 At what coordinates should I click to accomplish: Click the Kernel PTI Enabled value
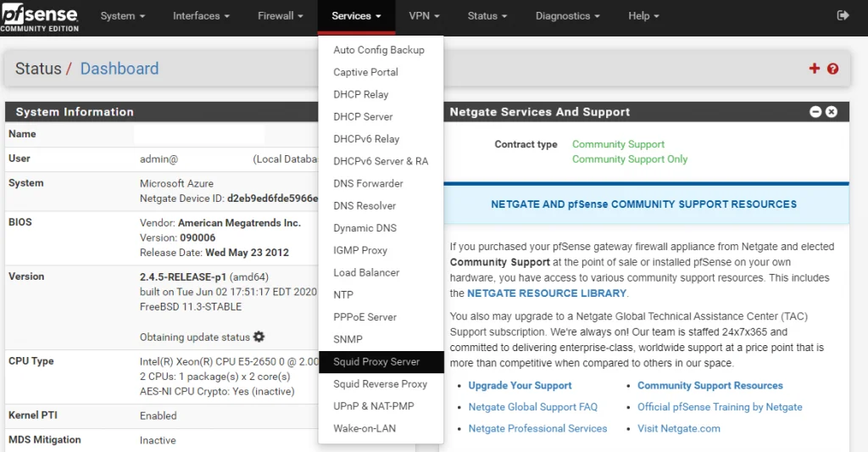158,416
